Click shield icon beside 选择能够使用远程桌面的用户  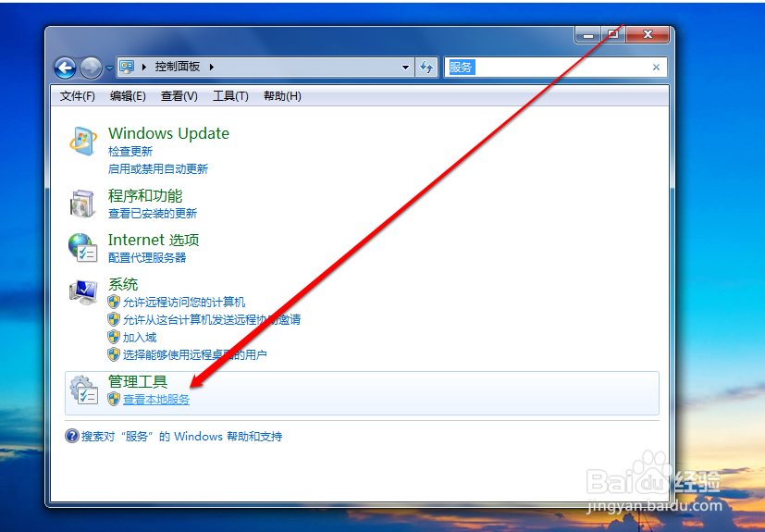click(x=114, y=354)
